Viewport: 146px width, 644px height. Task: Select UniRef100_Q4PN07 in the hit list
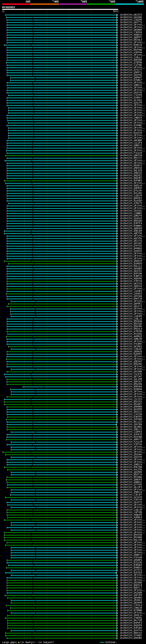click(131, 77)
